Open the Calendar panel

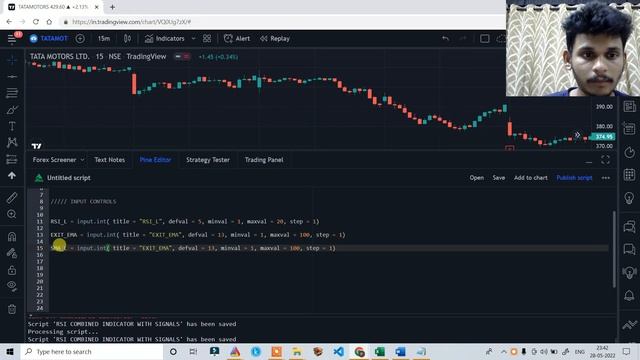point(629,175)
